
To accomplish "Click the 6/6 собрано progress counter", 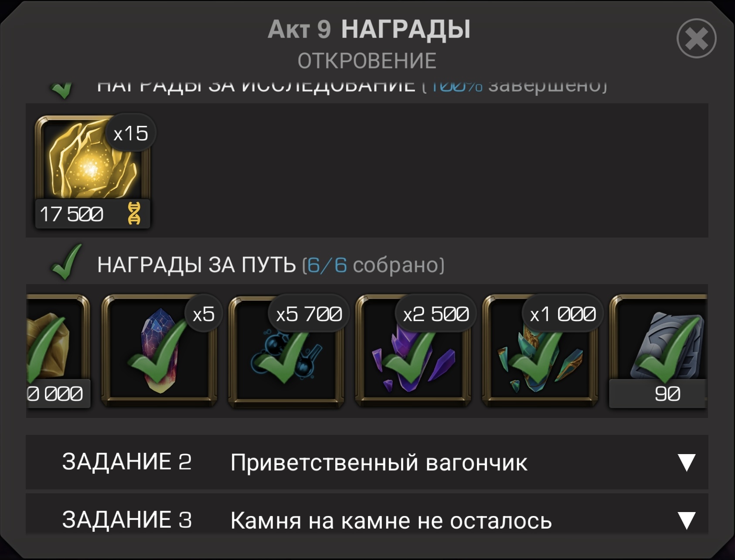I will point(373,265).
